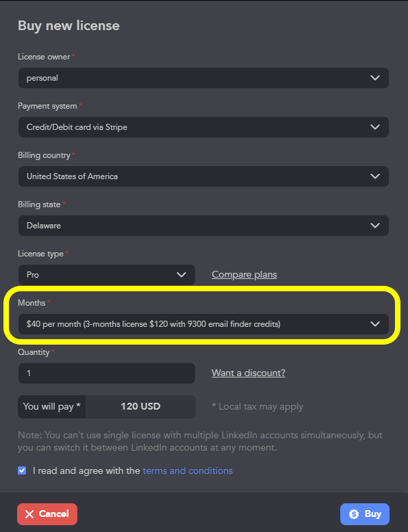Click the dollar coin icon on Buy button
This screenshot has width=408, height=532.
click(x=354, y=514)
